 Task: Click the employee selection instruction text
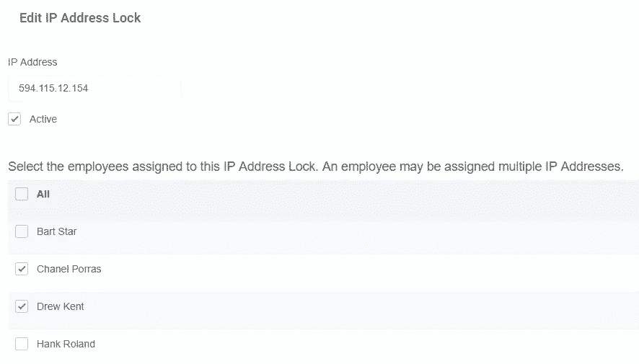316,167
